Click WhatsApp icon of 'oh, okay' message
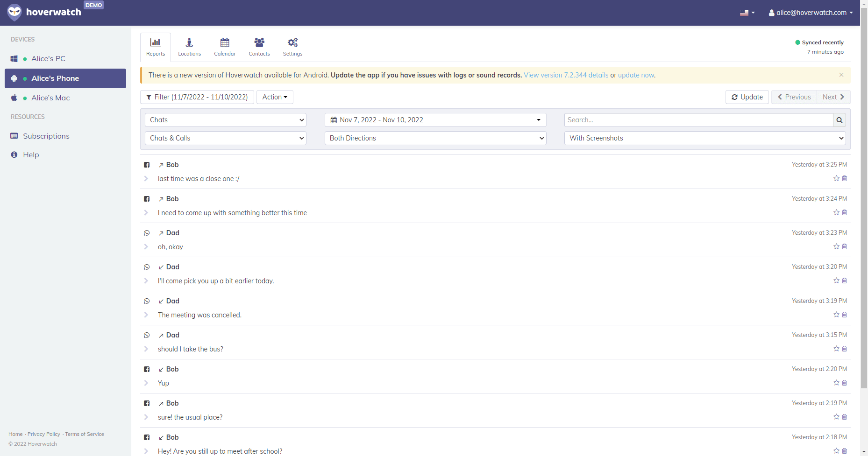Viewport: 868px width, 456px height. coord(147,233)
